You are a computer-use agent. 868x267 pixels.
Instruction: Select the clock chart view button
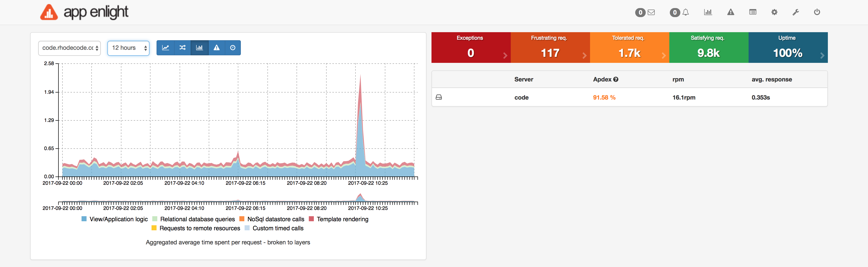(233, 48)
